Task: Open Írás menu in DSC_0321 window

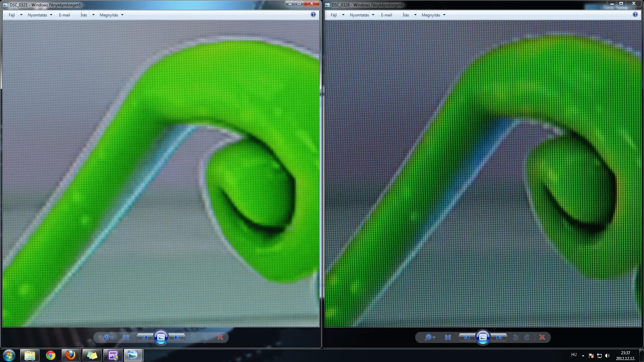Action: 87,15
